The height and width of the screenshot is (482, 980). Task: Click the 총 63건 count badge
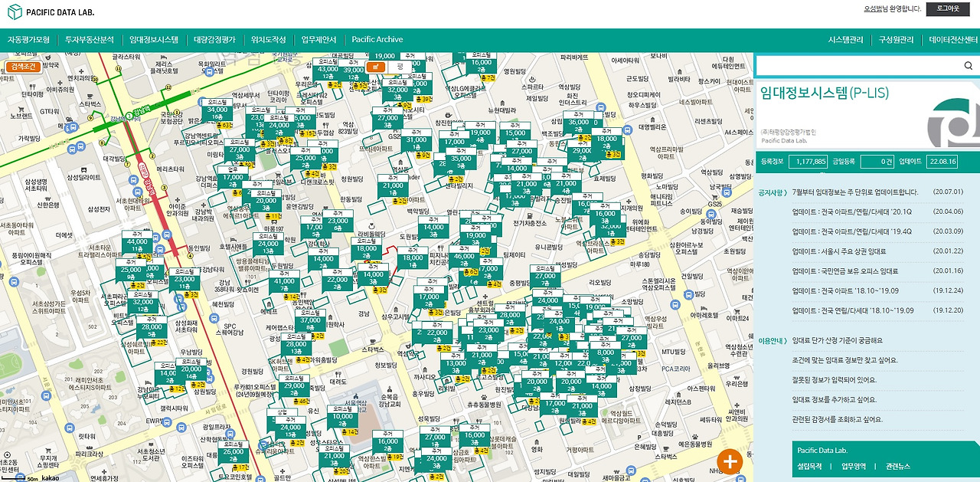pyautogui.click(x=225, y=124)
